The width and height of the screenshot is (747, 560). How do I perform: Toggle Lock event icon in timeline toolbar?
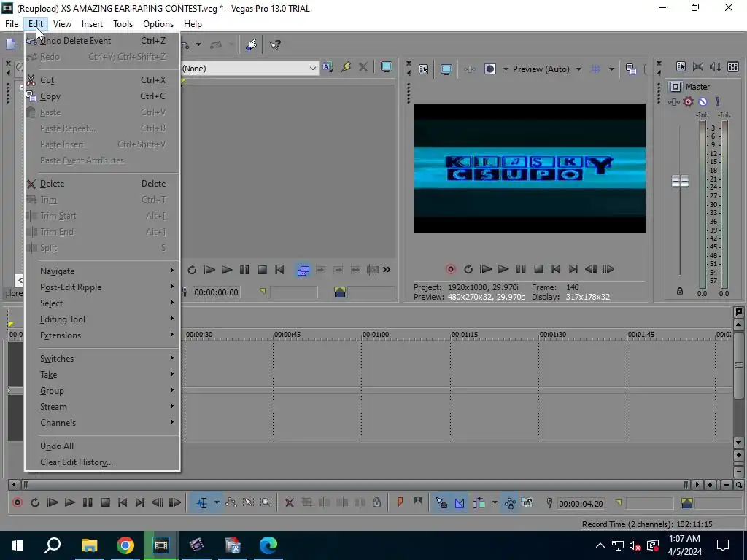[x=377, y=503]
